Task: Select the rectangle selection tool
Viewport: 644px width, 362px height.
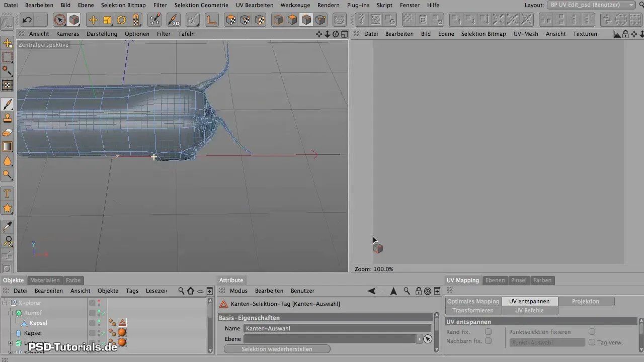Action: click(8, 57)
